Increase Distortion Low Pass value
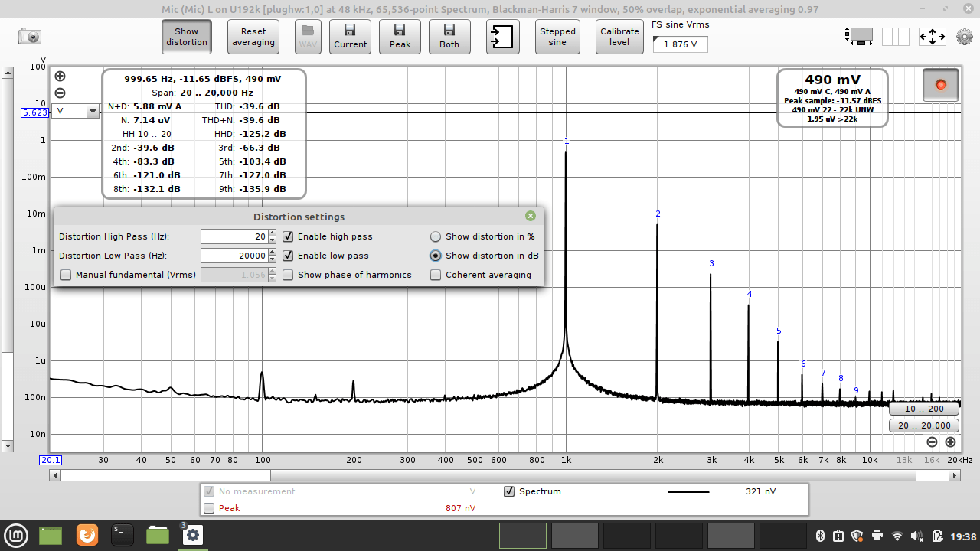This screenshot has width=980, height=551. 272,253
